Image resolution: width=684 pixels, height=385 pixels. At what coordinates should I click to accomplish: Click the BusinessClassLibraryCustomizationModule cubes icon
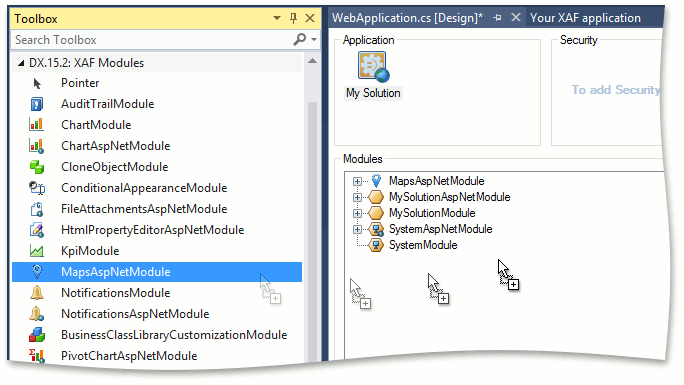[37, 335]
